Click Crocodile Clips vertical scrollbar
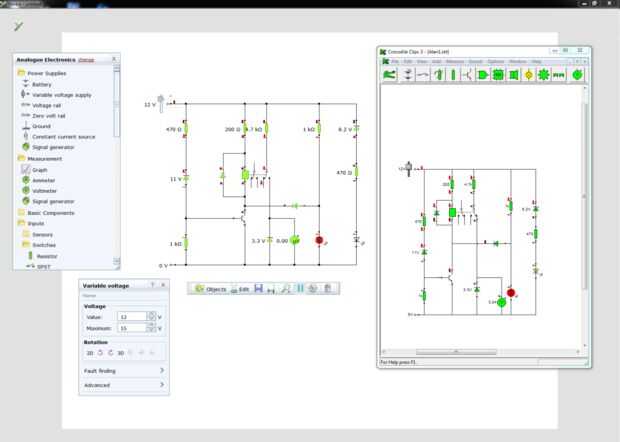 585,194
